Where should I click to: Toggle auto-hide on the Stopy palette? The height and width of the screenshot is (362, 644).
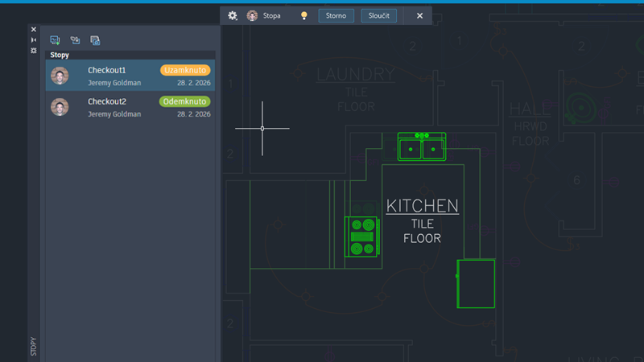pos(34,39)
